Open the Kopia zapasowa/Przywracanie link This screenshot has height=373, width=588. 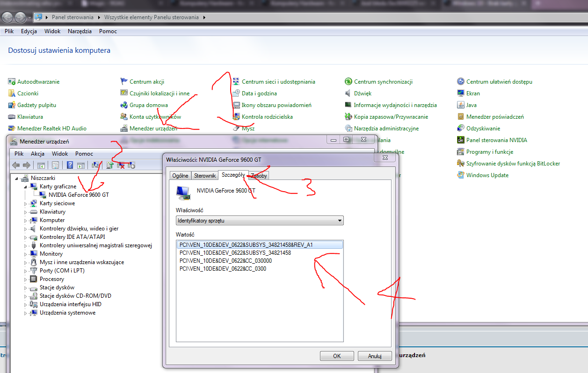tap(391, 117)
